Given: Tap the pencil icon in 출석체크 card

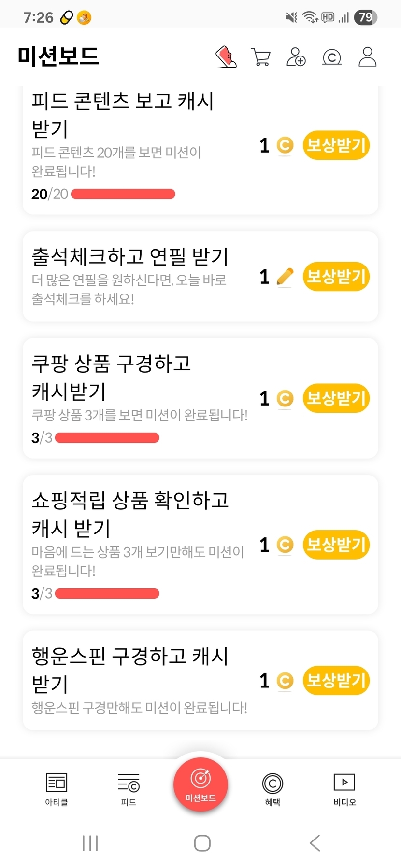Looking at the screenshot, I should coord(285,277).
